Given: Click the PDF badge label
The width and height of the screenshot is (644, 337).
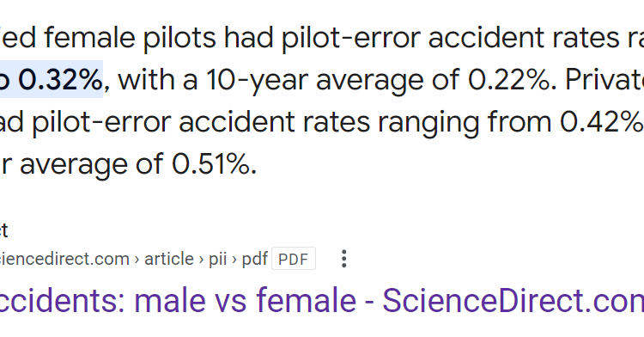Looking at the screenshot, I should pos(294,259).
